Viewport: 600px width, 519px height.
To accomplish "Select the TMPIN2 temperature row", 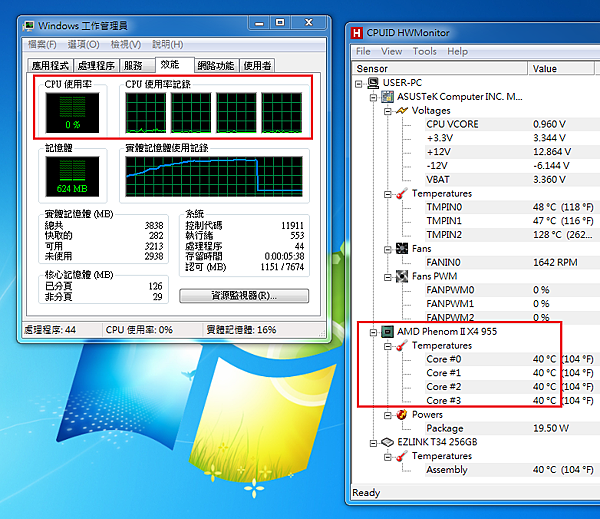I will click(x=512, y=235).
